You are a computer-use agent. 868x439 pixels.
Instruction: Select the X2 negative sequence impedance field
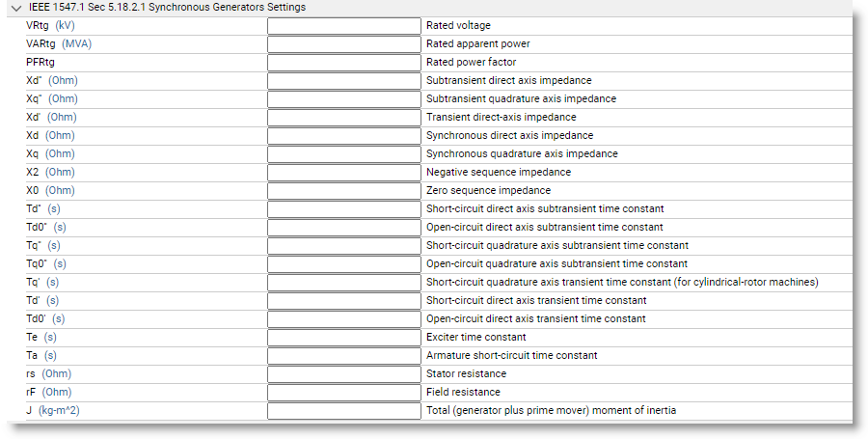pyautogui.click(x=343, y=172)
